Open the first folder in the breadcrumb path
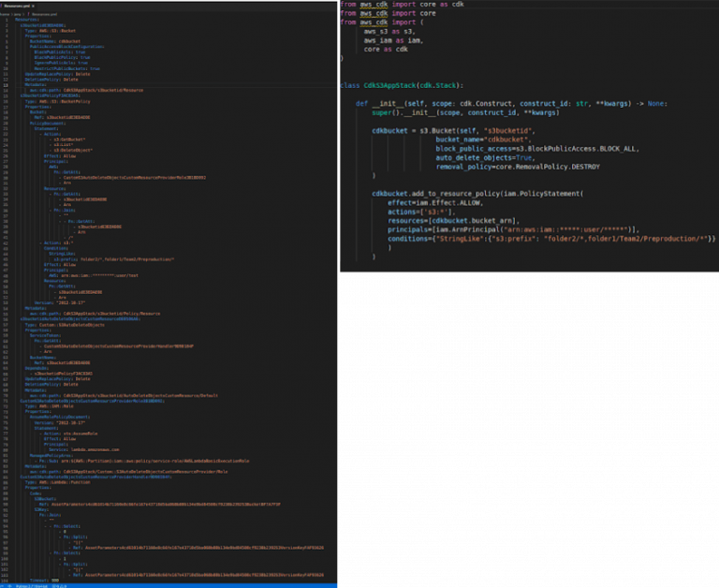Image resolution: width=719 pixels, height=588 pixels. (5, 13)
